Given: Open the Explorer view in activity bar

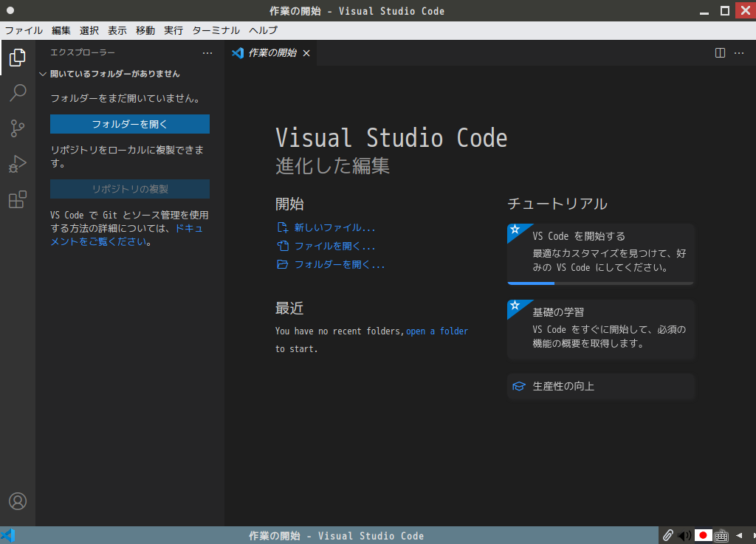Looking at the screenshot, I should point(18,58).
